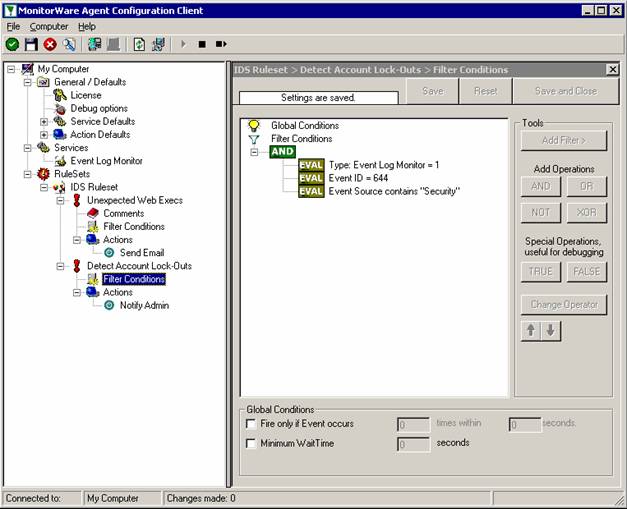Click the Add Filter button
The width and height of the screenshot is (627, 509).
(564, 140)
